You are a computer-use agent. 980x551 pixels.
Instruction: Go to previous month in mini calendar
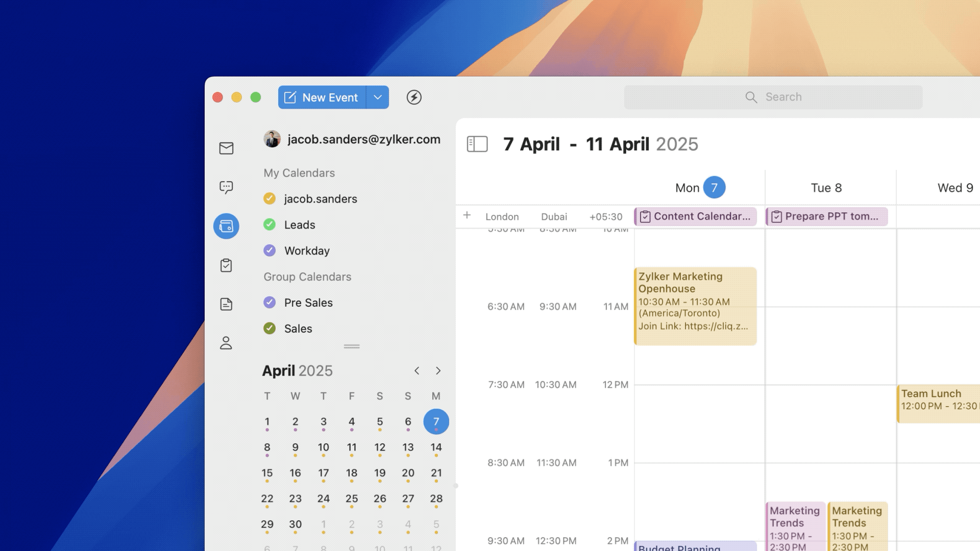point(417,371)
